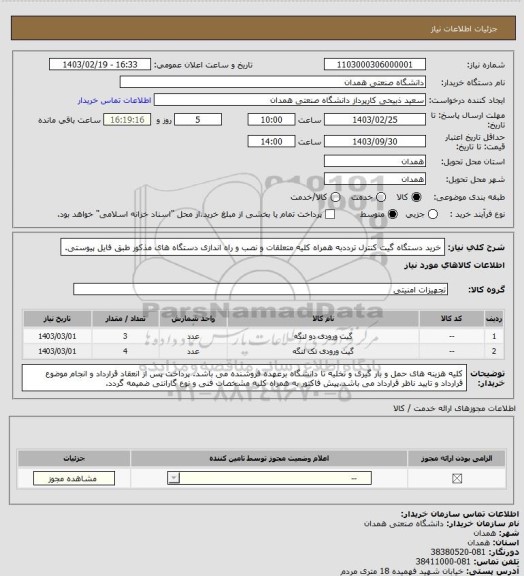Click the نام کالا column header
The image size is (524, 576).
pos(323,319)
